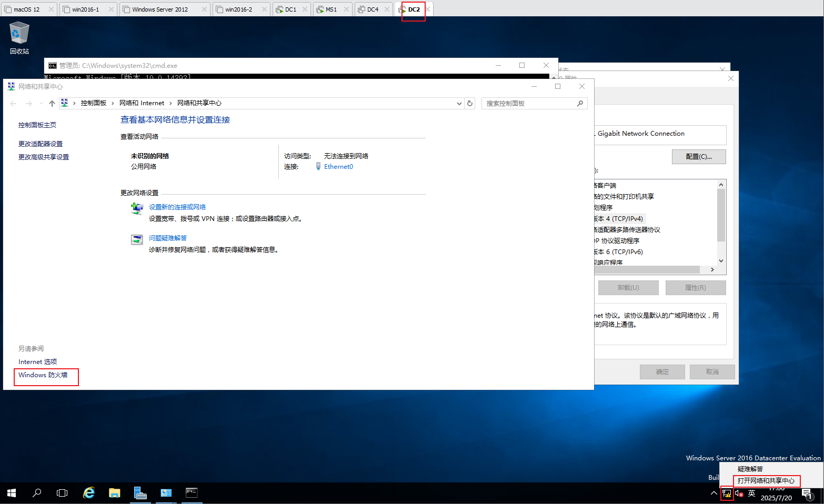This screenshot has width=824, height=504.
Task: Click the Windows Start button
Action: (x=12, y=493)
